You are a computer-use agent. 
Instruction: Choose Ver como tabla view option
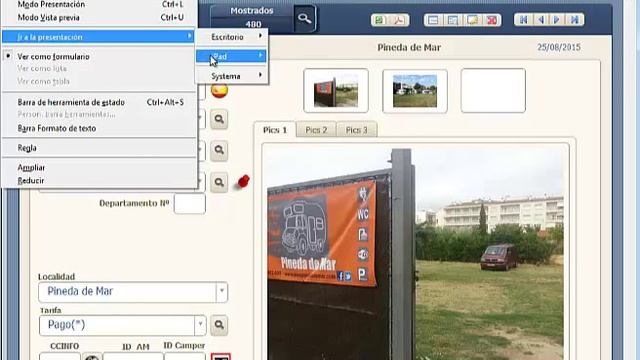click(x=99, y=81)
